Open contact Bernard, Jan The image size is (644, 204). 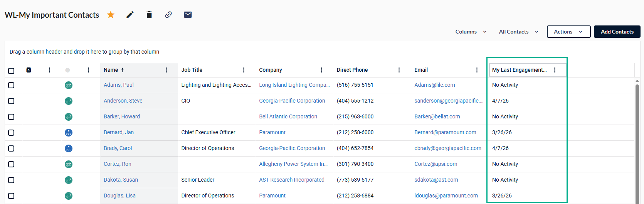[119, 132]
